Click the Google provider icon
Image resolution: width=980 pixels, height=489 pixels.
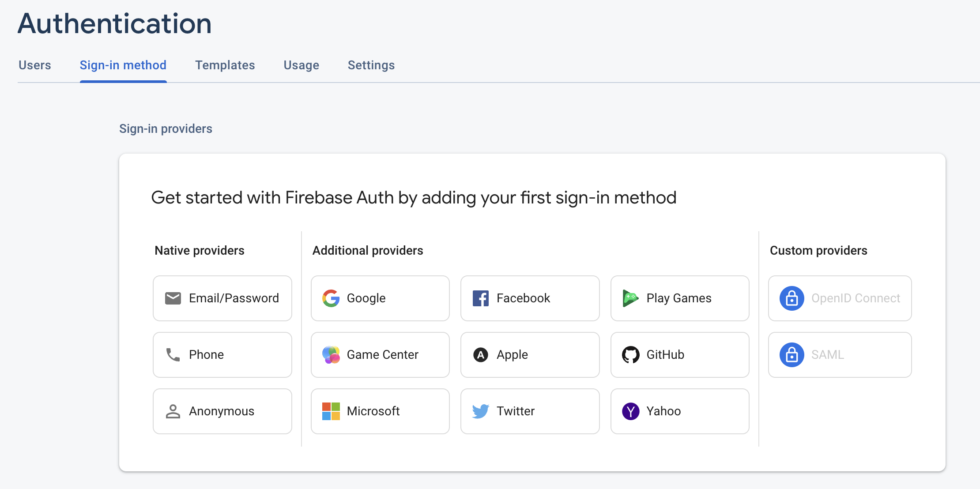coord(331,298)
